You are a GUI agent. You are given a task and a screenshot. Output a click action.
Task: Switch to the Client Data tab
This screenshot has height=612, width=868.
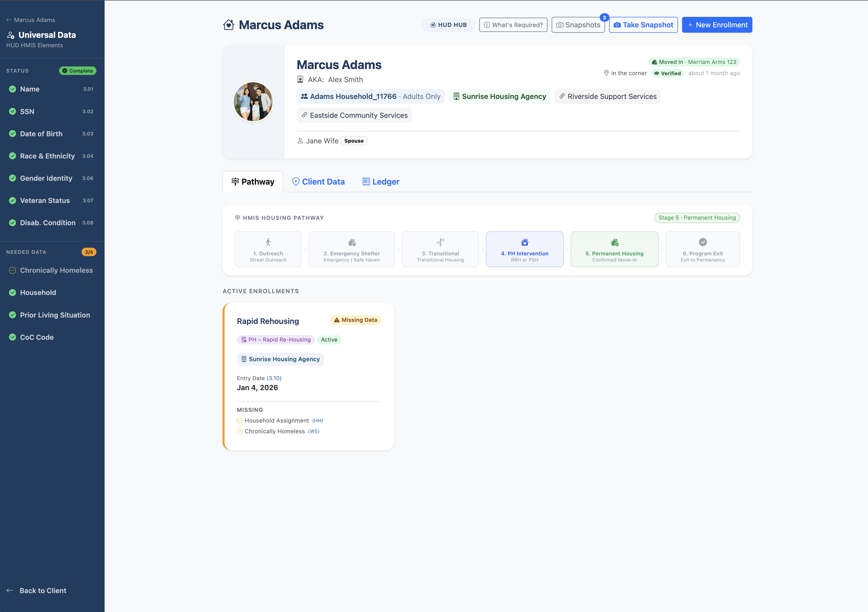318,182
